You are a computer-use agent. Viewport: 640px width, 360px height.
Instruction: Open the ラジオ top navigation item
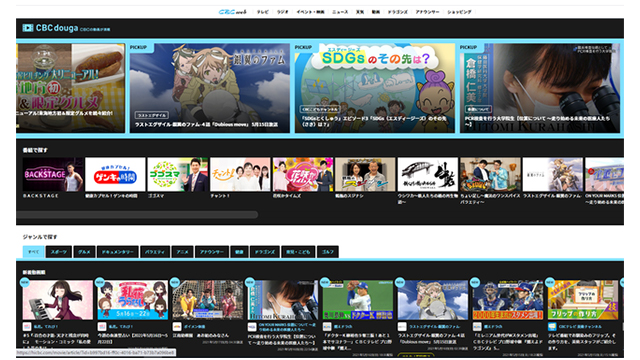pos(282,12)
